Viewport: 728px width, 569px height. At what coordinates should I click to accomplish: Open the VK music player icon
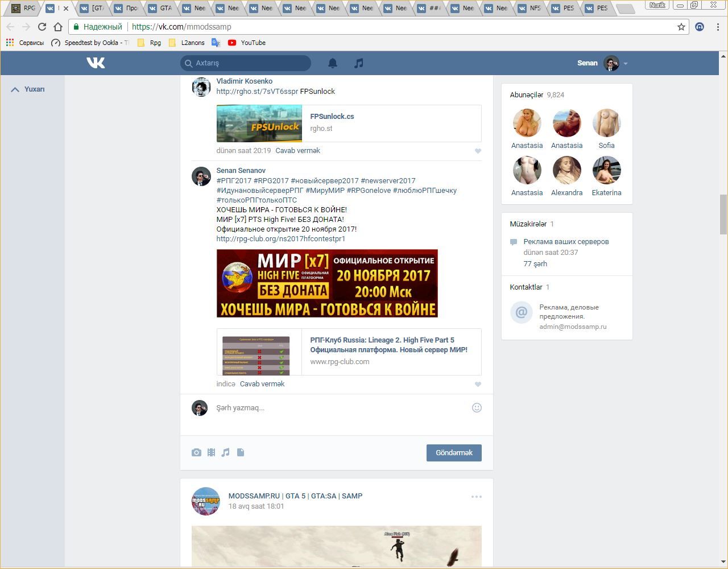pos(358,63)
